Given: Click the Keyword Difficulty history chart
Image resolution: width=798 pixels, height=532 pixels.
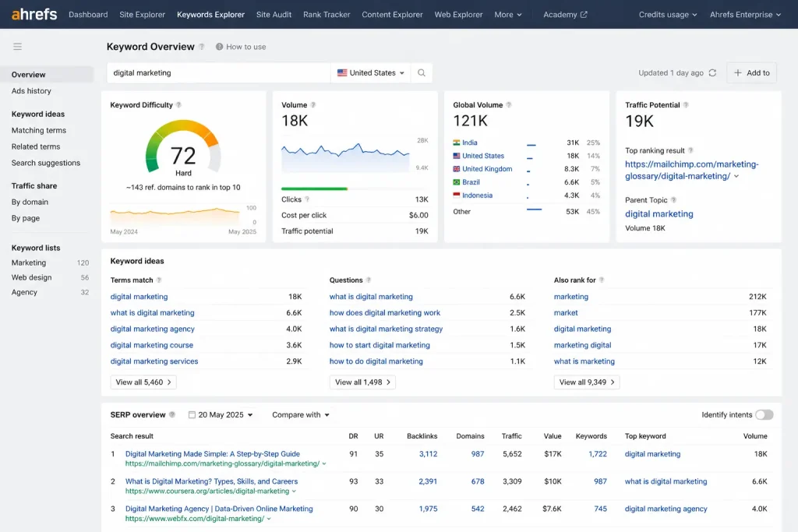Looking at the screenshot, I should pyautogui.click(x=175, y=217).
